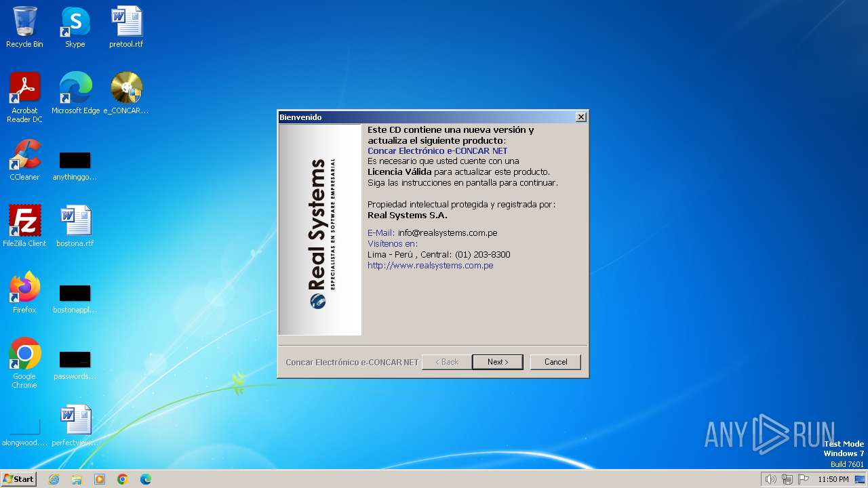
Task: Click the volume speaker tray icon
Action: click(x=770, y=479)
